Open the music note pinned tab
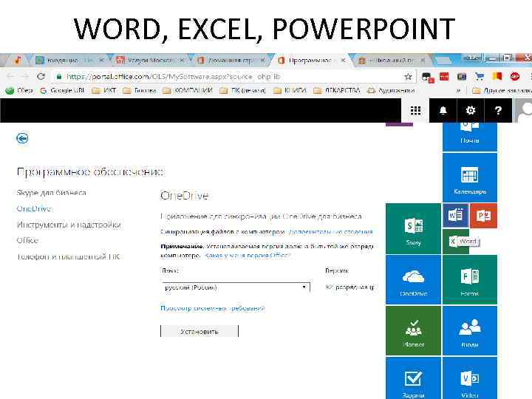 18,61
